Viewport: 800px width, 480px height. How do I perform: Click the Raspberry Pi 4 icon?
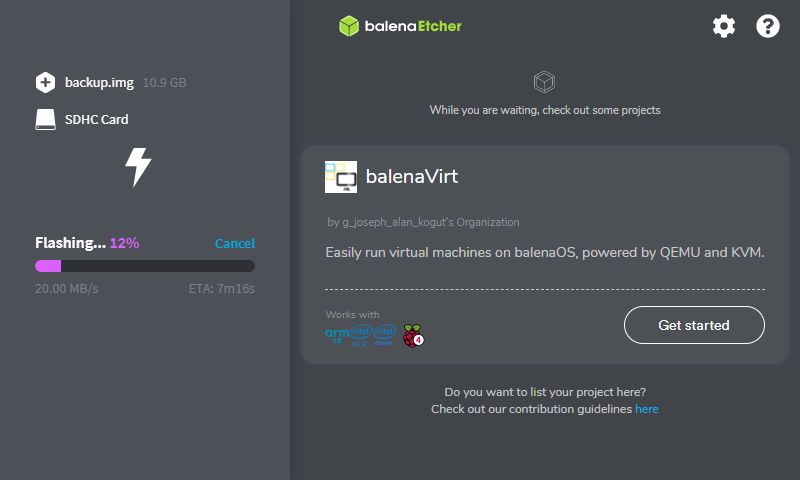tap(413, 336)
